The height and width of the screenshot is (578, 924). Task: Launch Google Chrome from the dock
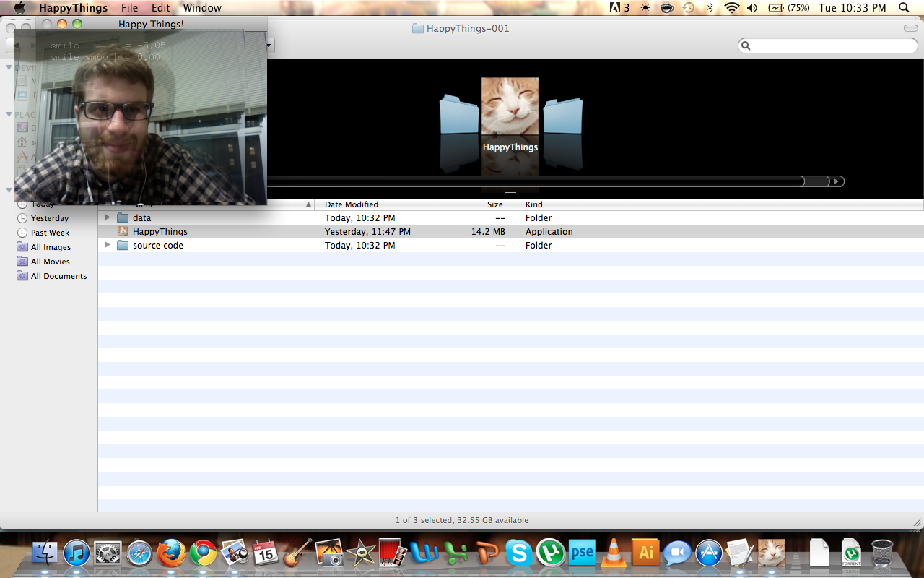point(203,553)
